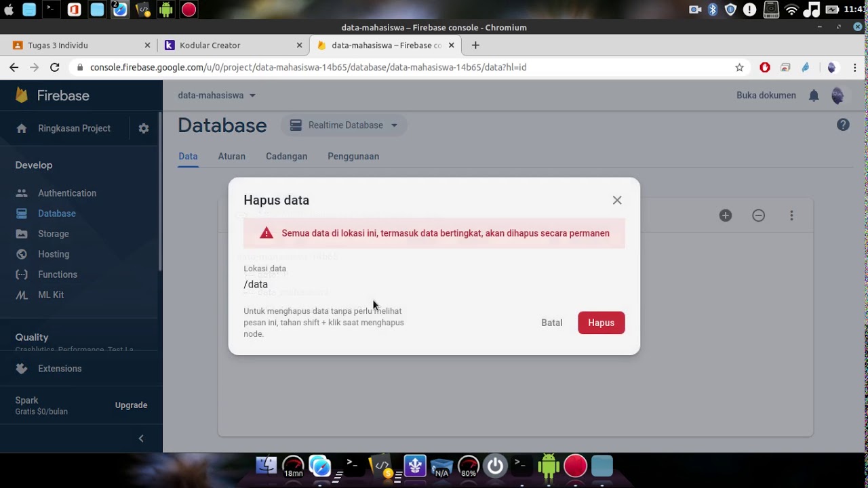Open Extensions in the sidebar
This screenshot has width=868, height=488.
tap(60, 369)
